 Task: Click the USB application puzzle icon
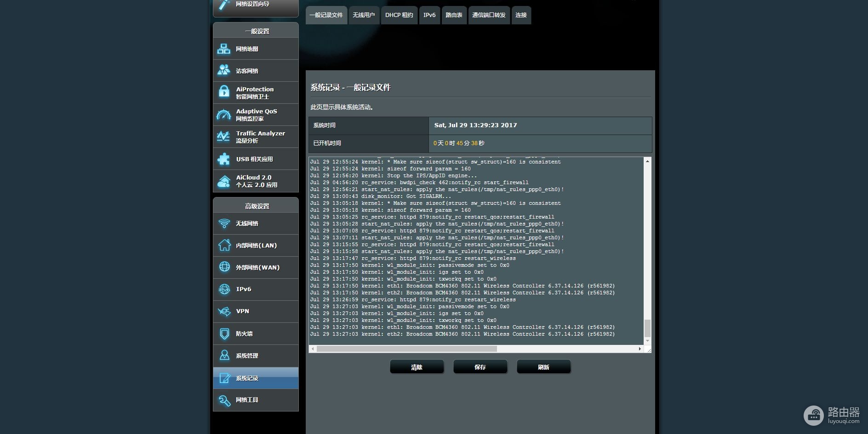tap(224, 159)
